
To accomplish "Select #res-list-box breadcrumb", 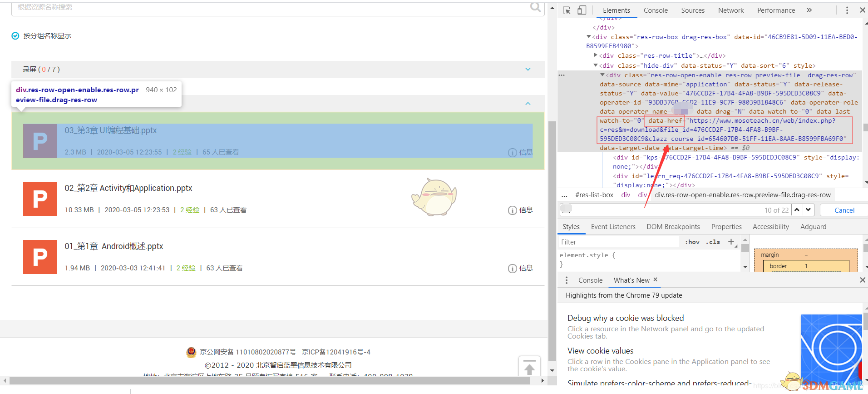I will pyautogui.click(x=594, y=195).
